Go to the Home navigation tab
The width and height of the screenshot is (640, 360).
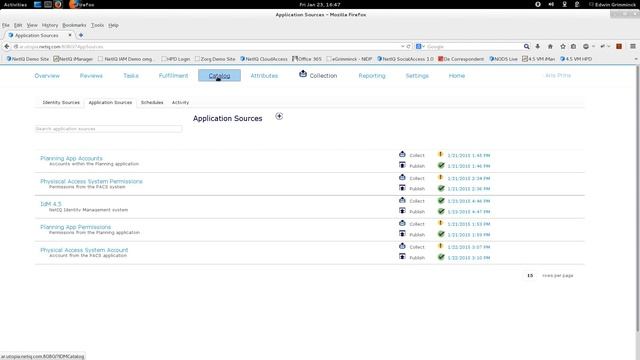coord(457,76)
